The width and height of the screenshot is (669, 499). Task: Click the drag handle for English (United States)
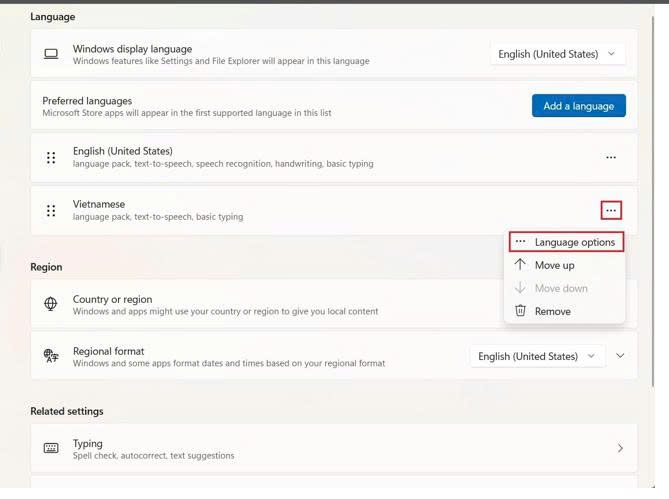51,158
